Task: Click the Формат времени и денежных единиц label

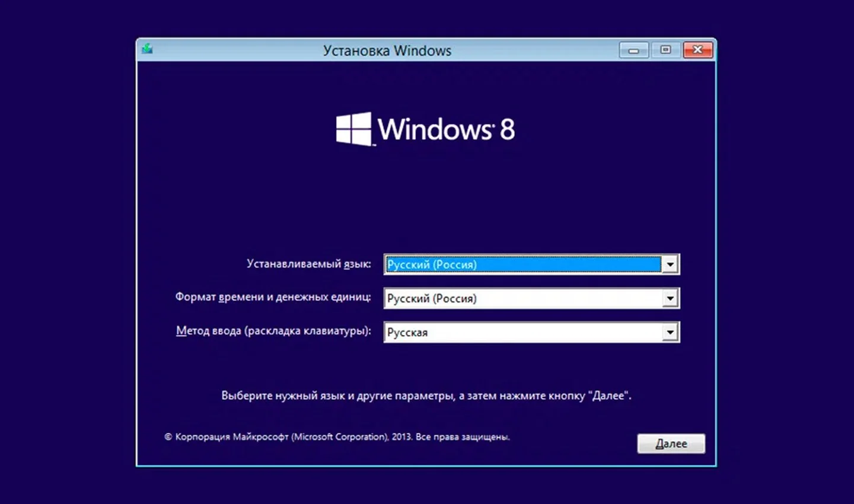Action: 273,297
